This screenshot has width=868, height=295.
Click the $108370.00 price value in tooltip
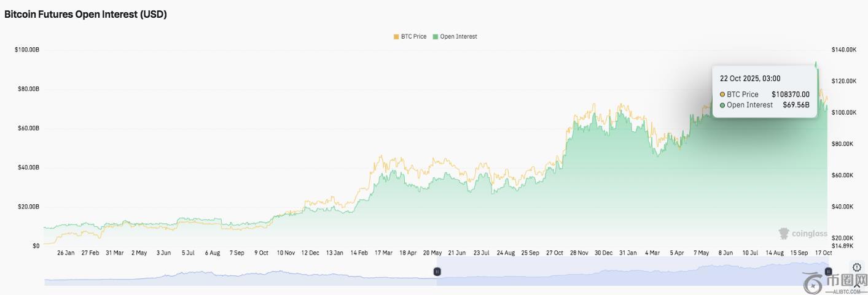[790, 94]
